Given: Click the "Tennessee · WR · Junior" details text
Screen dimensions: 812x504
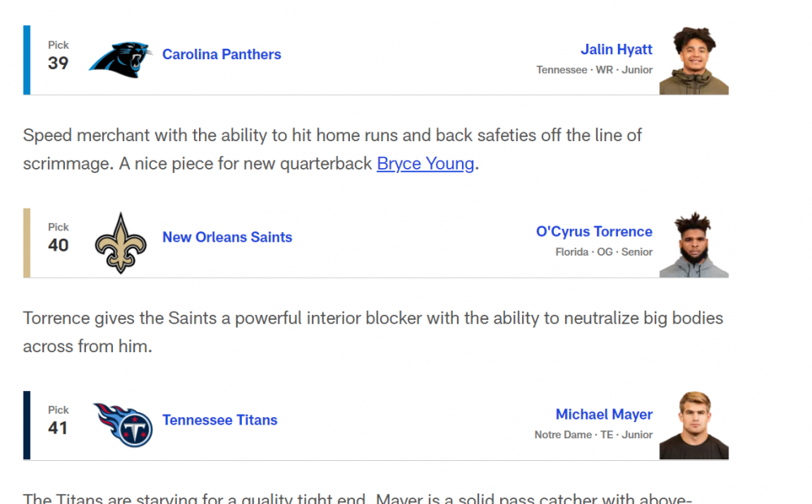Looking at the screenshot, I should click(594, 70).
